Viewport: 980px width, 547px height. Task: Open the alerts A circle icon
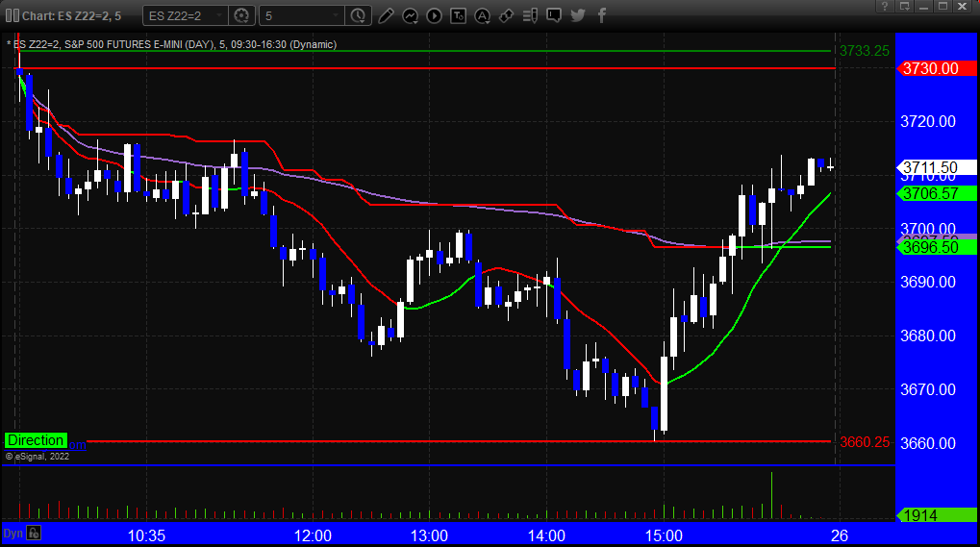pos(482,15)
